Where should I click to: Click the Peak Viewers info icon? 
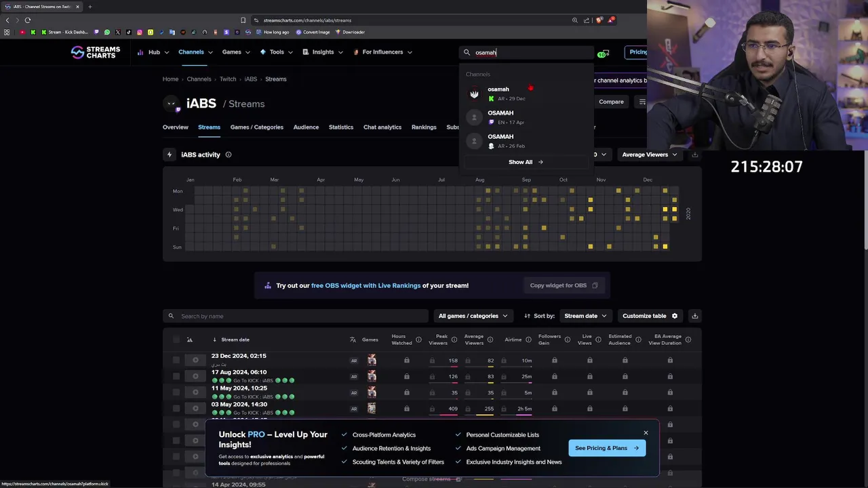[x=454, y=340]
